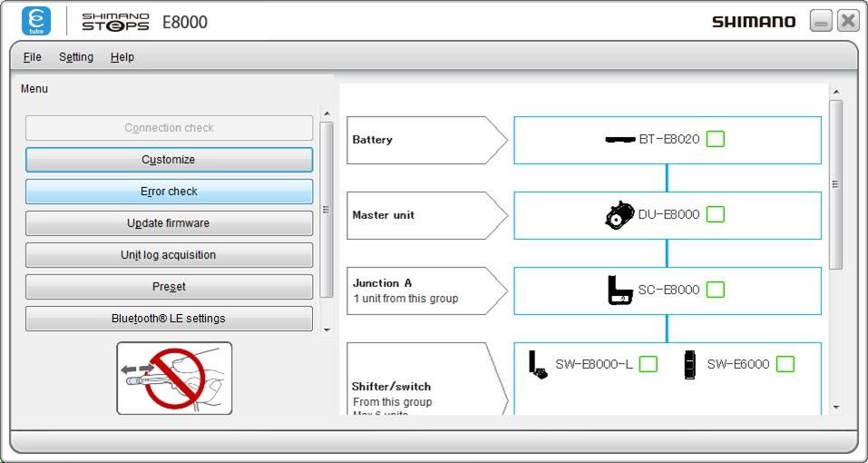Click the Battery category label
The width and height of the screenshot is (868, 463).
coord(427,140)
